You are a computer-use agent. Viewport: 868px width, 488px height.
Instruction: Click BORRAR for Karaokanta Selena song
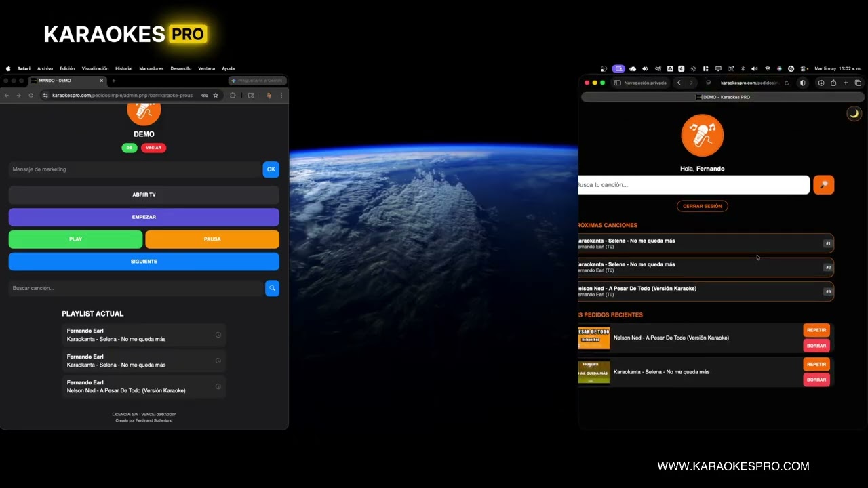[x=816, y=380]
